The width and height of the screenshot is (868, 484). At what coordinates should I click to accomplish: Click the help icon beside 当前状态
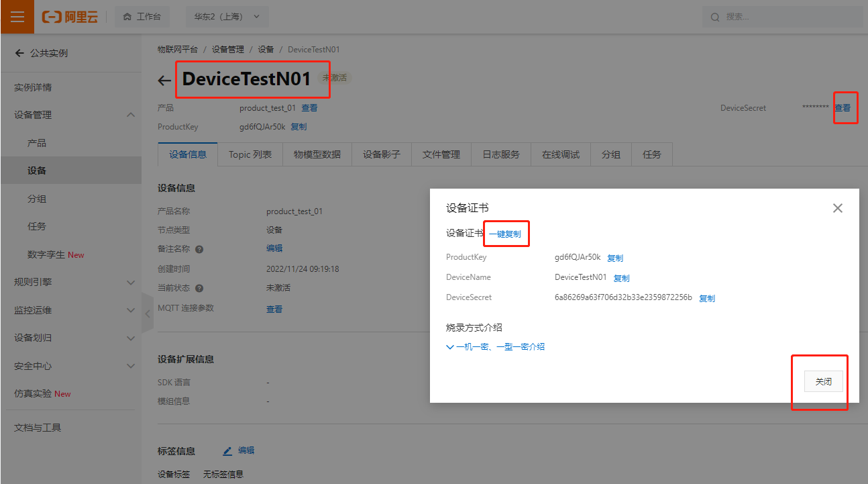(x=199, y=288)
